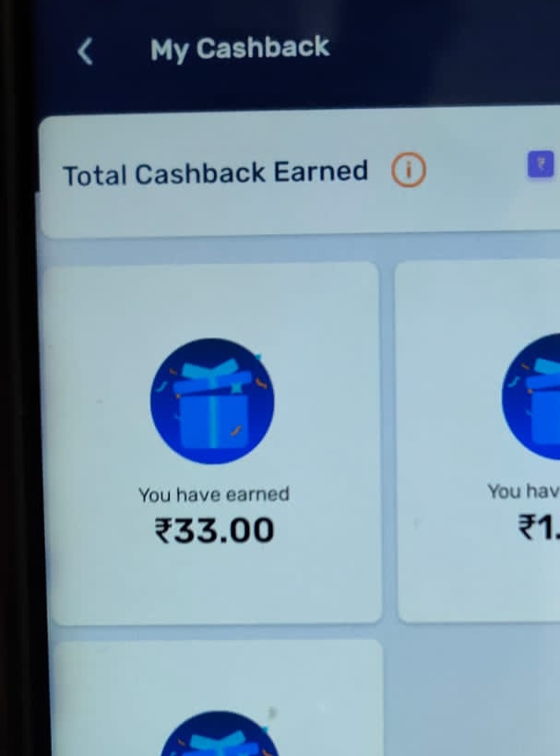The height and width of the screenshot is (756, 560).
Task: Select the ₹1 cashback amount on right card
Action: point(539,527)
